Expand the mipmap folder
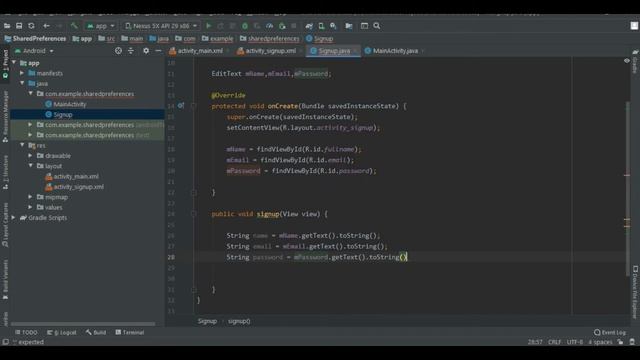640x360 pixels. click(x=31, y=197)
